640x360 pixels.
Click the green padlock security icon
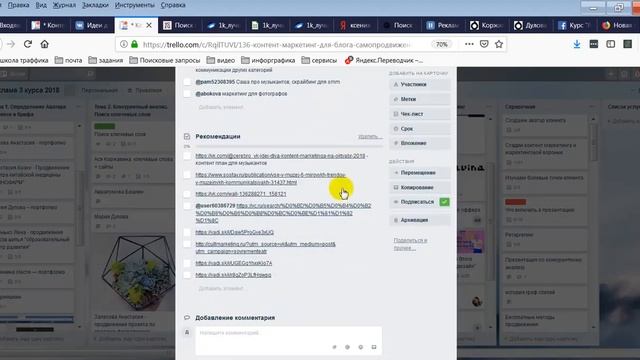[134, 44]
